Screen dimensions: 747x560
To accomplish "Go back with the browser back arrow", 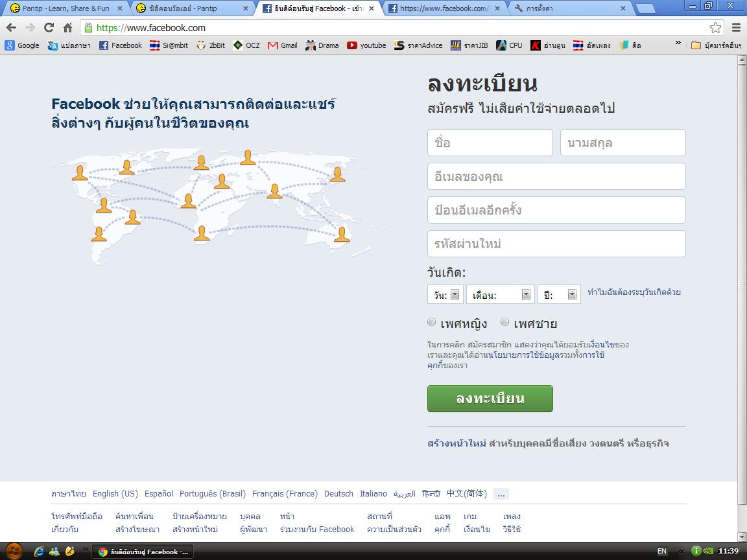I will (x=12, y=28).
